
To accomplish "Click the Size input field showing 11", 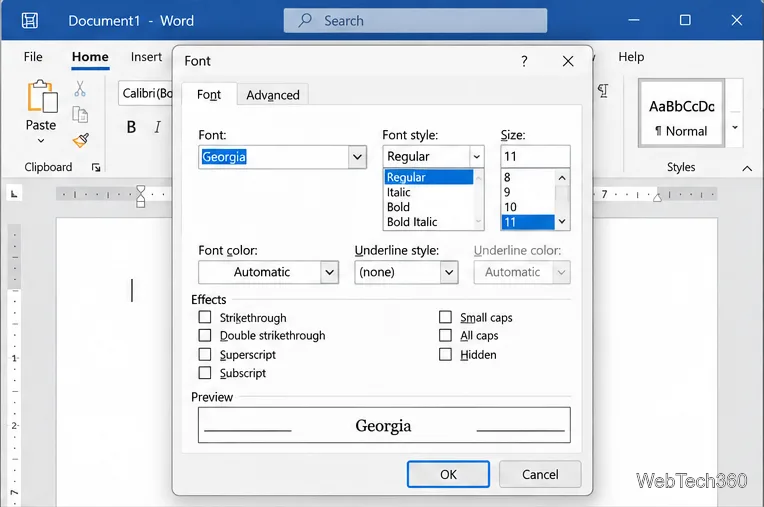I will coord(535,156).
